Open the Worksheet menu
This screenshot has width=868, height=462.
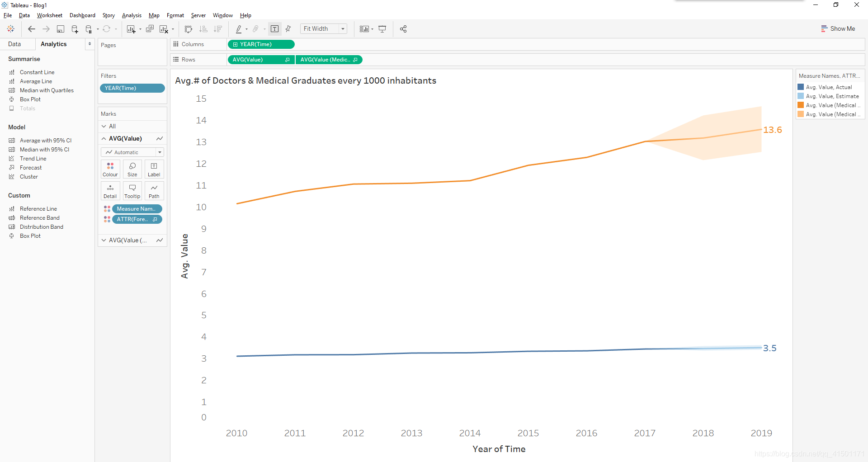click(50, 15)
